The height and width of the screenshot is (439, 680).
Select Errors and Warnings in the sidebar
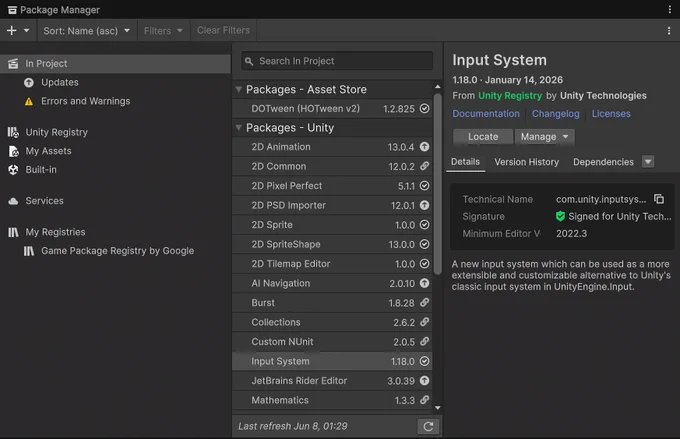click(115, 101)
